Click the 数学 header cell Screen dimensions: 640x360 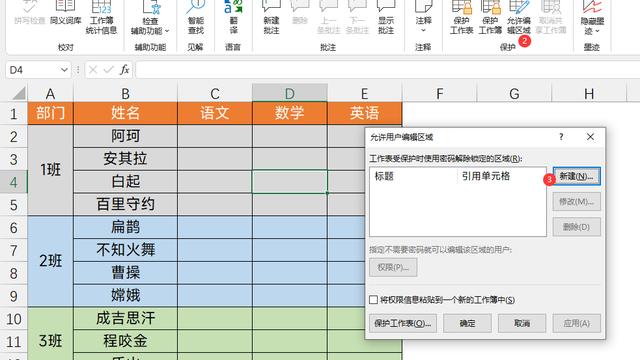(x=290, y=113)
